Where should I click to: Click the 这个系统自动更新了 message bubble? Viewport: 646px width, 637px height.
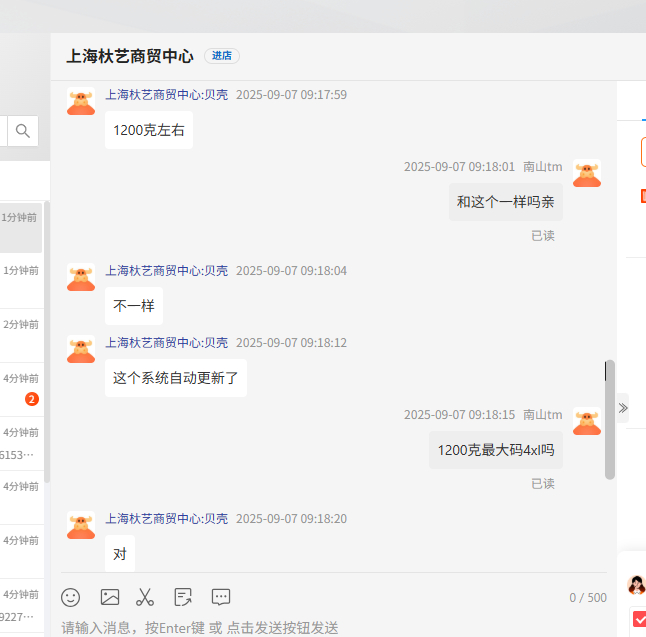(x=176, y=378)
